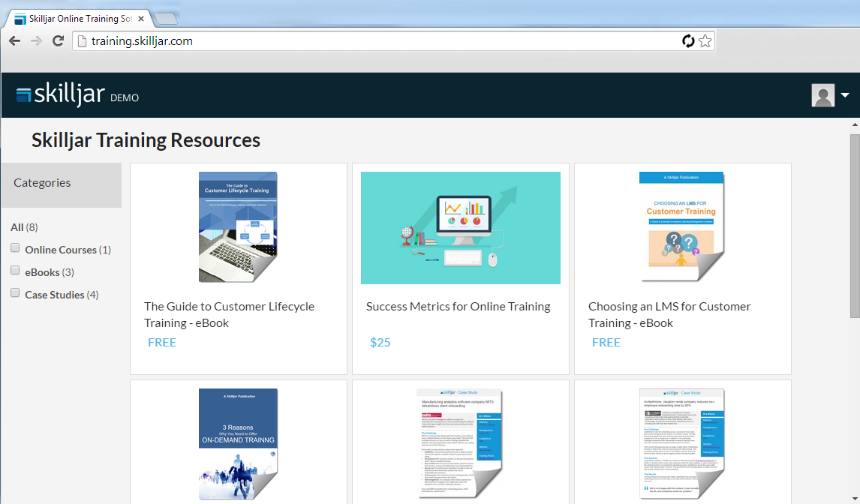Click the $25 price label
Image resolution: width=860 pixels, height=504 pixels.
380,342
